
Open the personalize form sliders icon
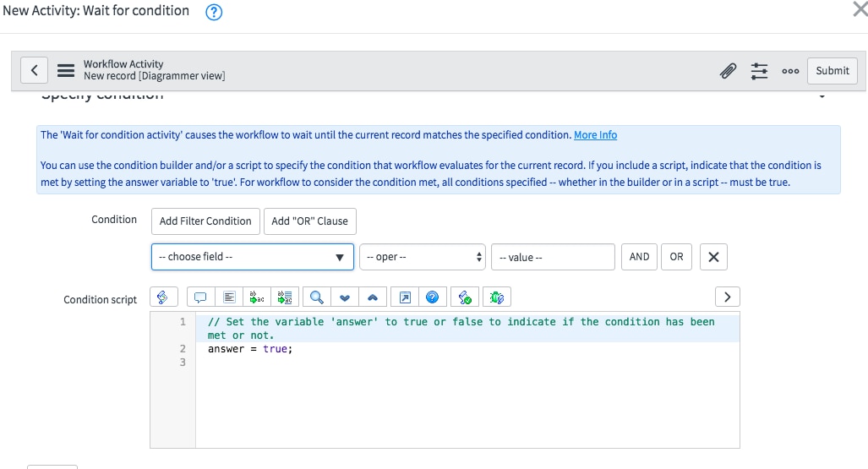pos(759,71)
